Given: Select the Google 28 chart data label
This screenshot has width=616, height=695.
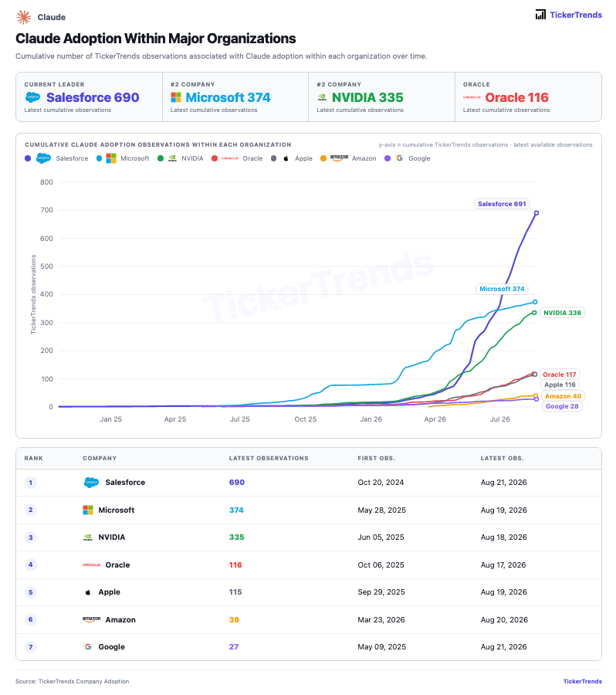Looking at the screenshot, I should click(562, 406).
